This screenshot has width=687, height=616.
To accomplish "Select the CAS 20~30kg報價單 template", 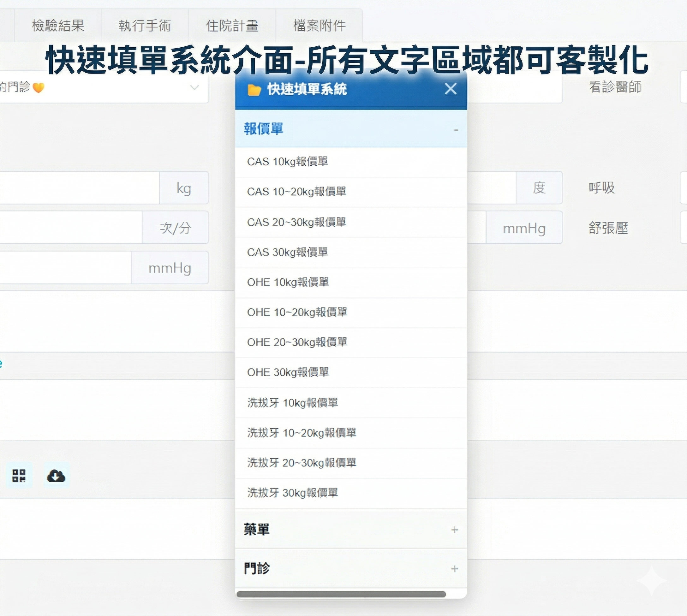I will pos(296,222).
